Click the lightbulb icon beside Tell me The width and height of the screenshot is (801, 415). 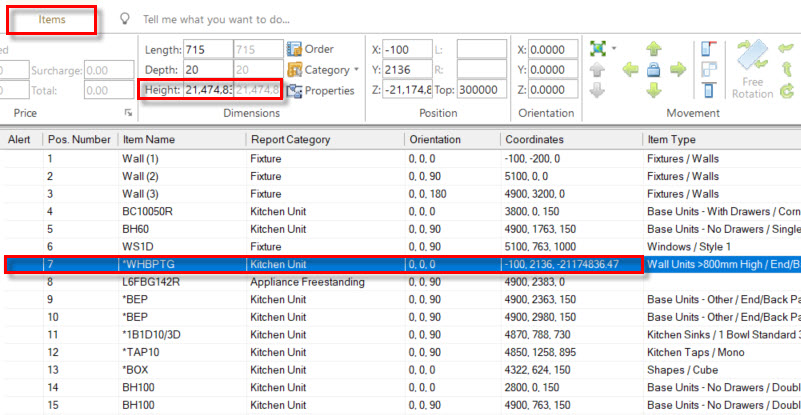point(124,19)
